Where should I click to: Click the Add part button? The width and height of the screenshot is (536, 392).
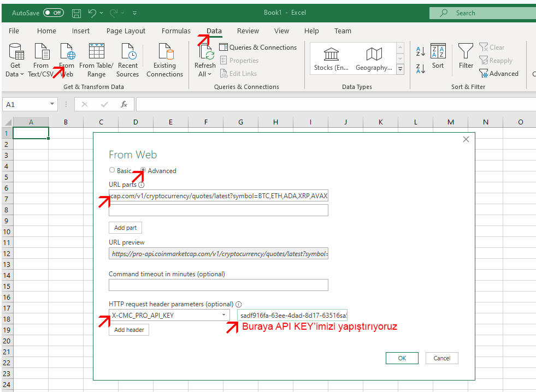(125, 228)
